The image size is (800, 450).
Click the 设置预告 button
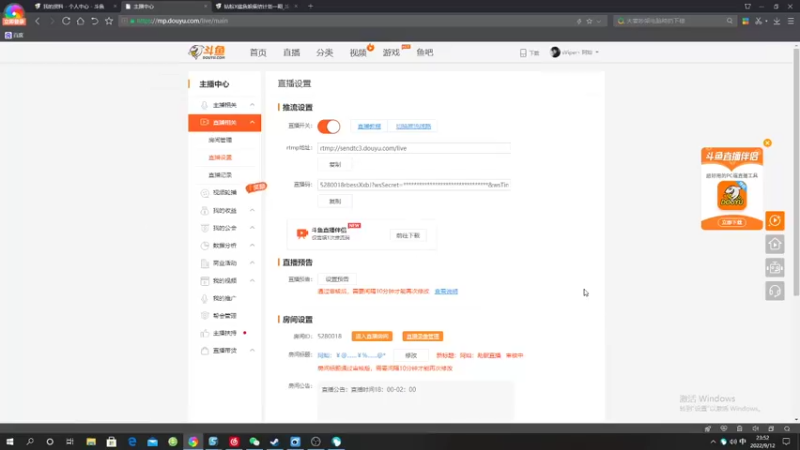337,279
